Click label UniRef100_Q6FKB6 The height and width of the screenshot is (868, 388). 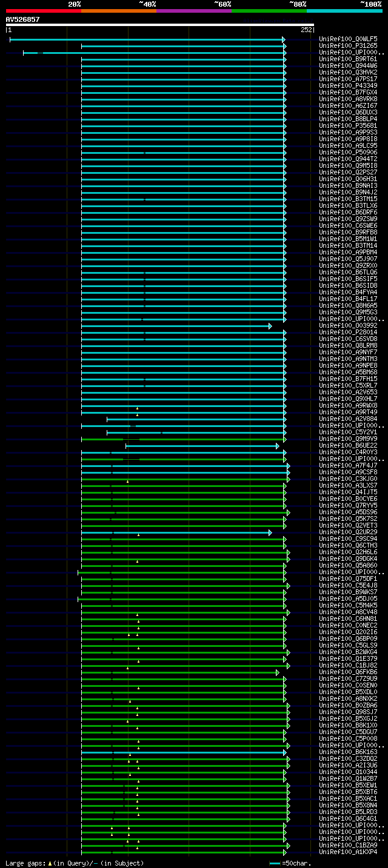348,672
